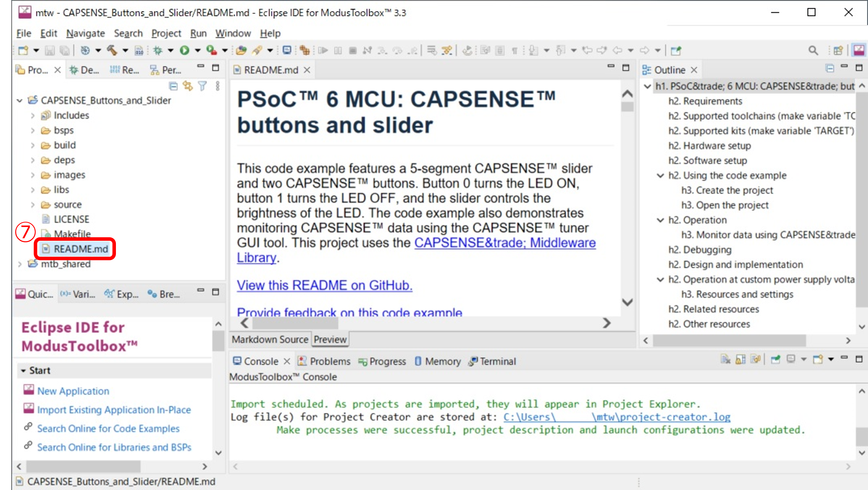Click the Pin Console icon
The image size is (868, 490).
775,359
